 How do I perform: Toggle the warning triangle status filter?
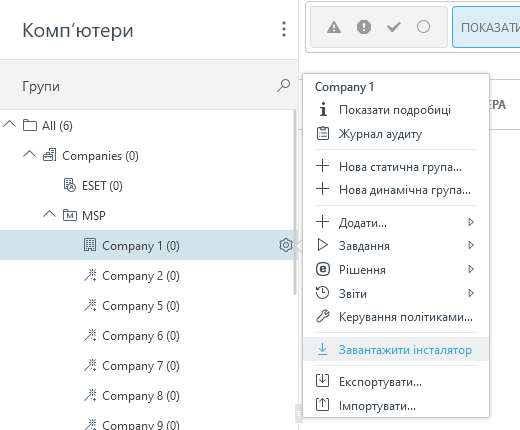[x=334, y=27]
